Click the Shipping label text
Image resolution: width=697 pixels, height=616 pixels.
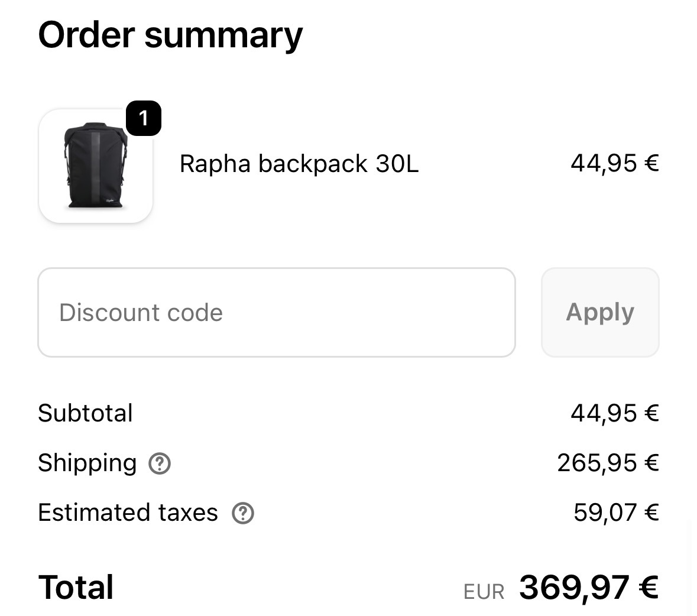[87, 463]
